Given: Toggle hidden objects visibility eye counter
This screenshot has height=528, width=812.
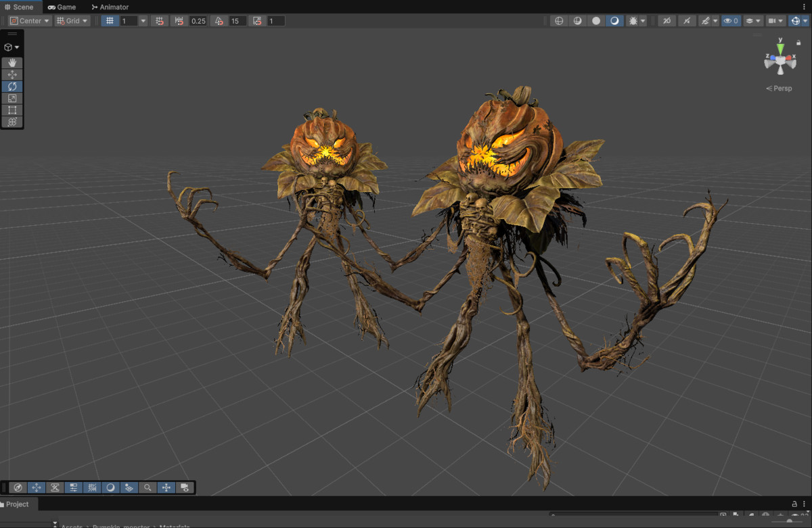Looking at the screenshot, I should point(731,21).
